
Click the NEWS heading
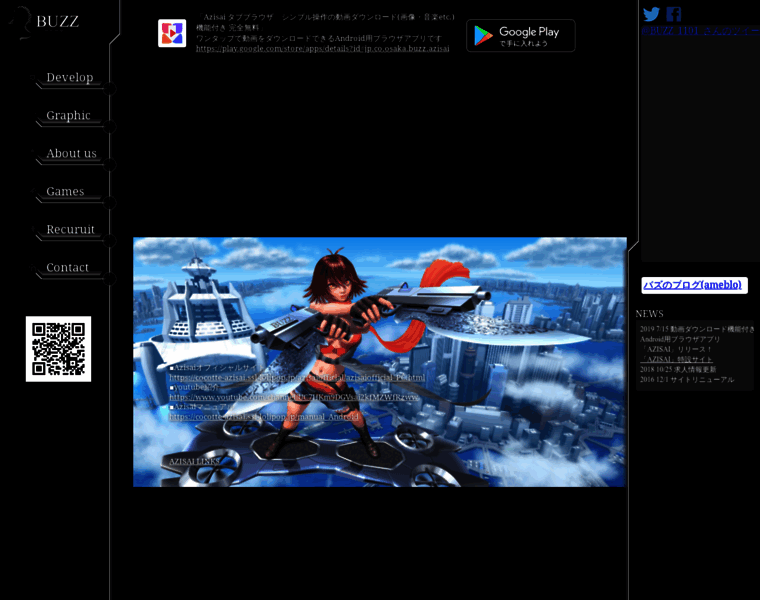[x=649, y=314]
